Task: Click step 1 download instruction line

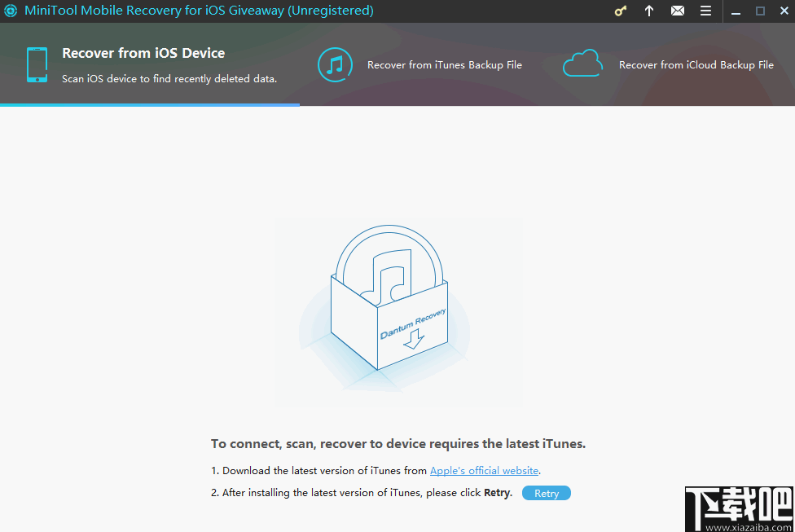Action: click(x=375, y=470)
